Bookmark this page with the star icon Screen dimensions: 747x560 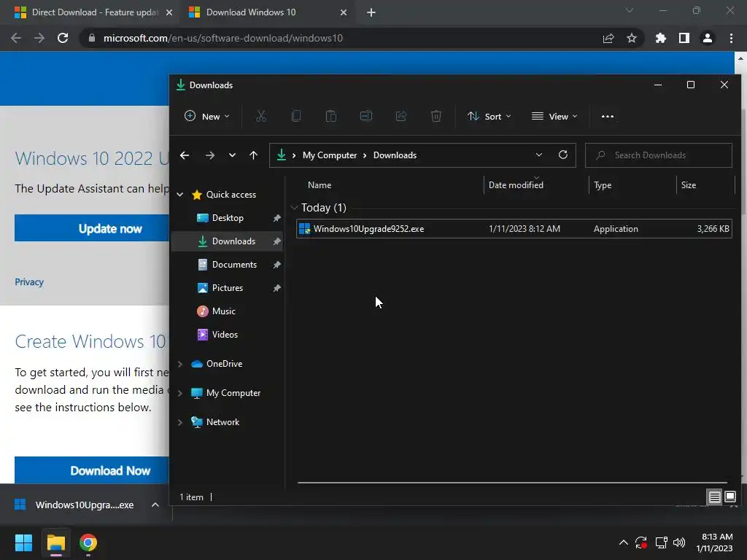point(632,38)
